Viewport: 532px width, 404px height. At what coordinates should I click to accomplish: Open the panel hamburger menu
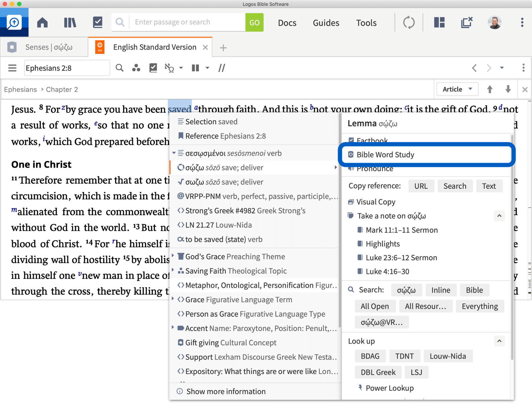(12, 68)
